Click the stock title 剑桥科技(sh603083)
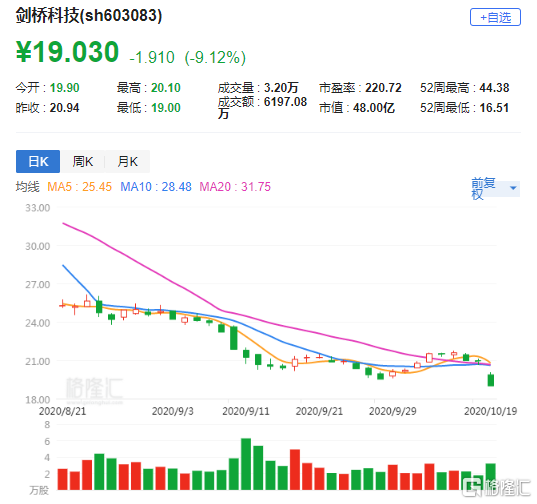The width and height of the screenshot is (537, 504). pos(89,15)
